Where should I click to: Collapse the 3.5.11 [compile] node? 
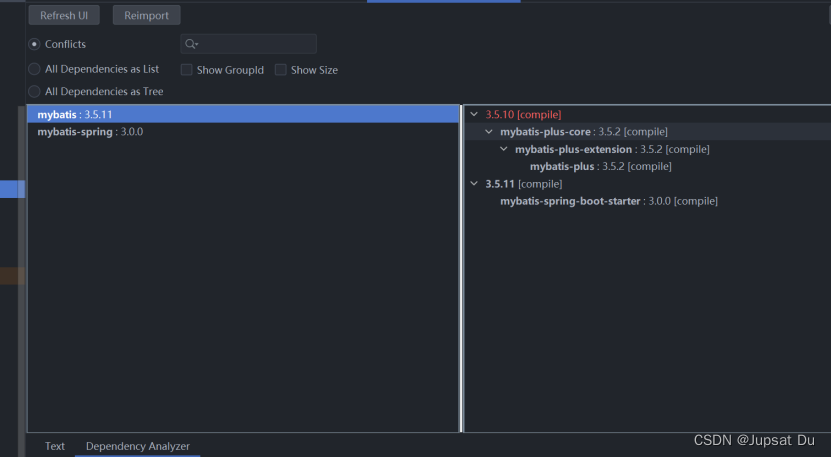474,183
